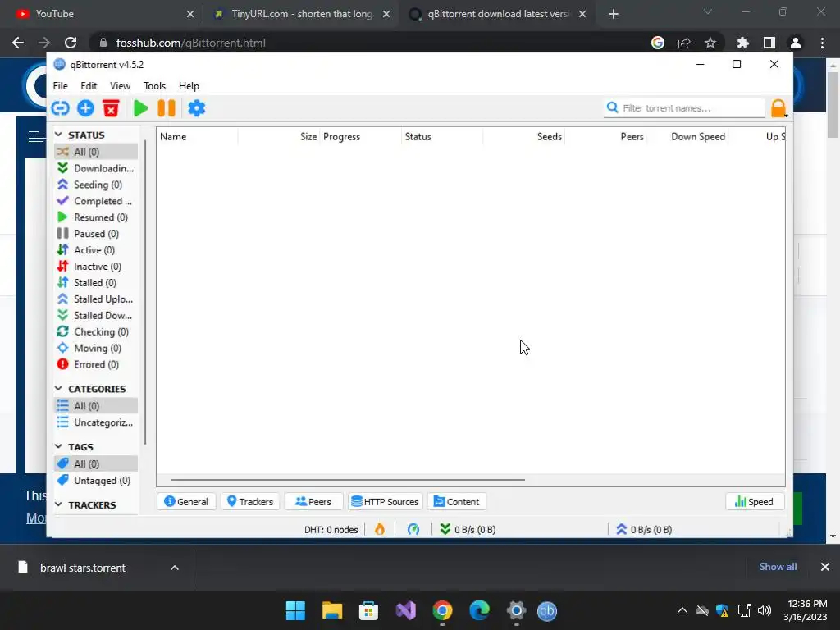Viewport: 840px width, 630px height.
Task: Click the orange Pause toolbar icon
Action: (x=167, y=108)
